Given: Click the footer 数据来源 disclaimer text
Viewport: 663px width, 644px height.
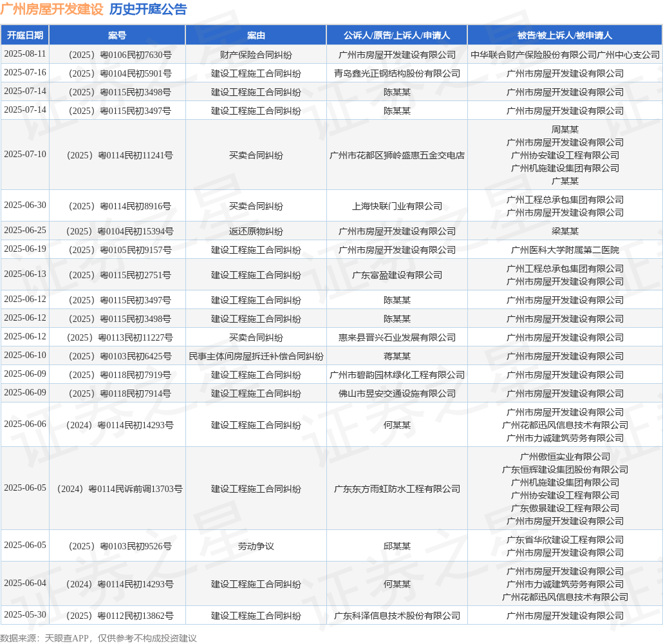Looking at the screenshot, I should pyautogui.click(x=98, y=638).
